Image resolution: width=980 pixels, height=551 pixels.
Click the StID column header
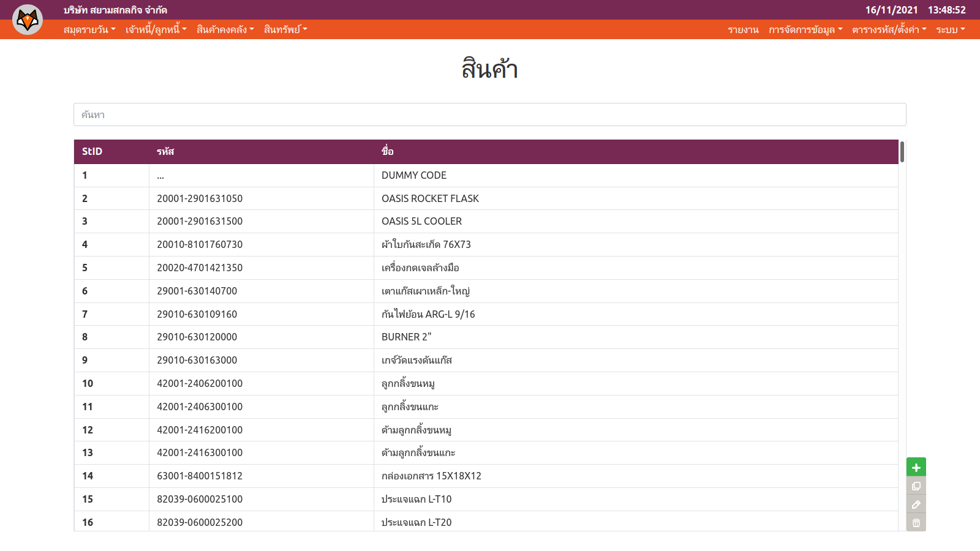111,151
